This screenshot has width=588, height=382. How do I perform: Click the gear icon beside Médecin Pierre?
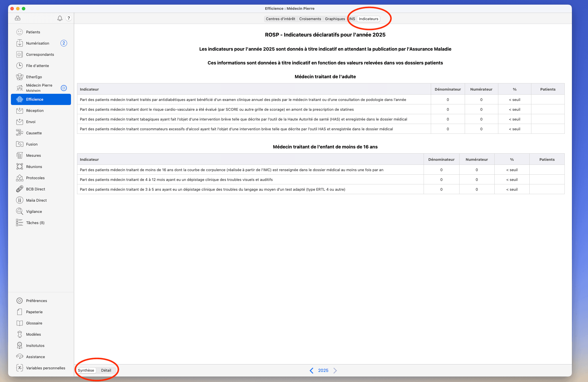(64, 88)
